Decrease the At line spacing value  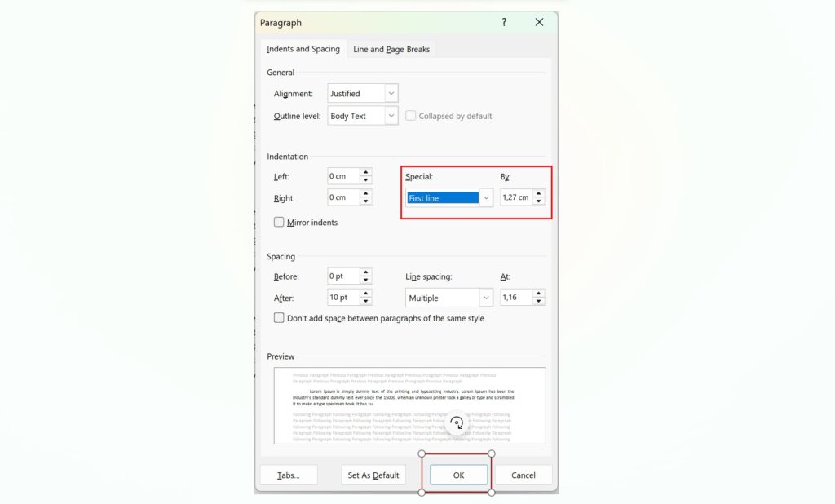click(538, 302)
